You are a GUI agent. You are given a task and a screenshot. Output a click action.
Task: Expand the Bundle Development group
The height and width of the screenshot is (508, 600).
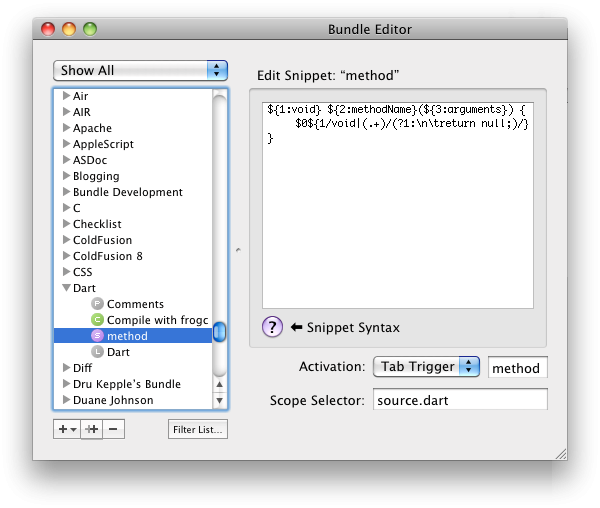tap(66, 192)
